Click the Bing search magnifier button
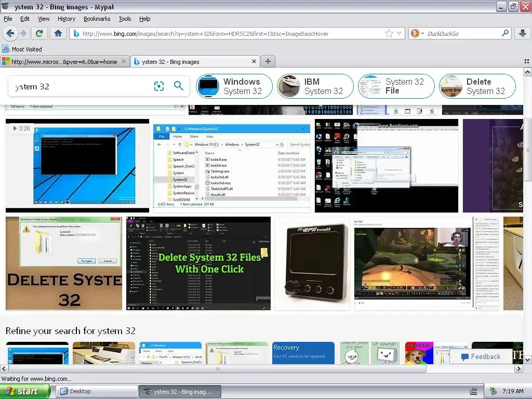 [x=179, y=86]
